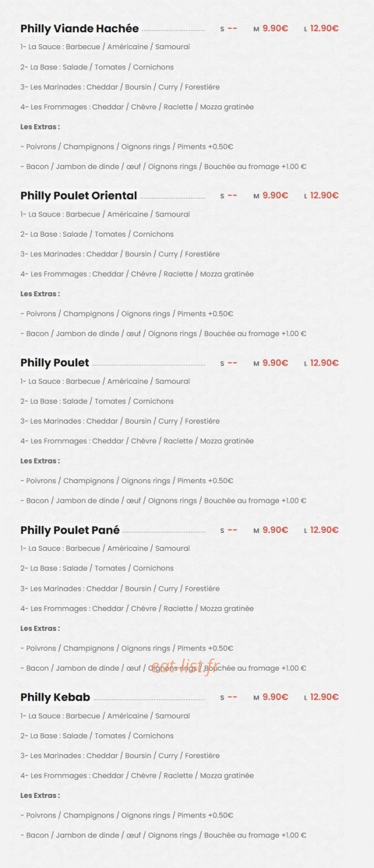Pick M 9.90€ for Philly Poulet Pané
This screenshot has width=374, height=868.
[x=270, y=530]
